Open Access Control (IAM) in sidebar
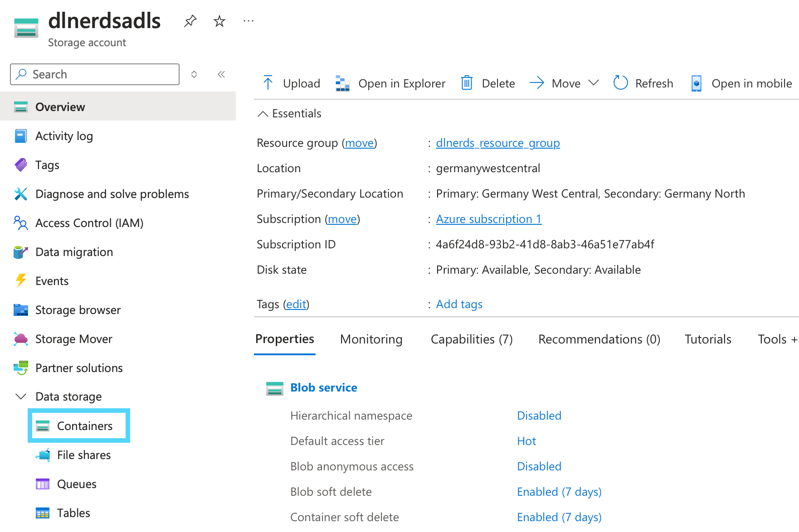This screenshot has width=799, height=532. [89, 223]
